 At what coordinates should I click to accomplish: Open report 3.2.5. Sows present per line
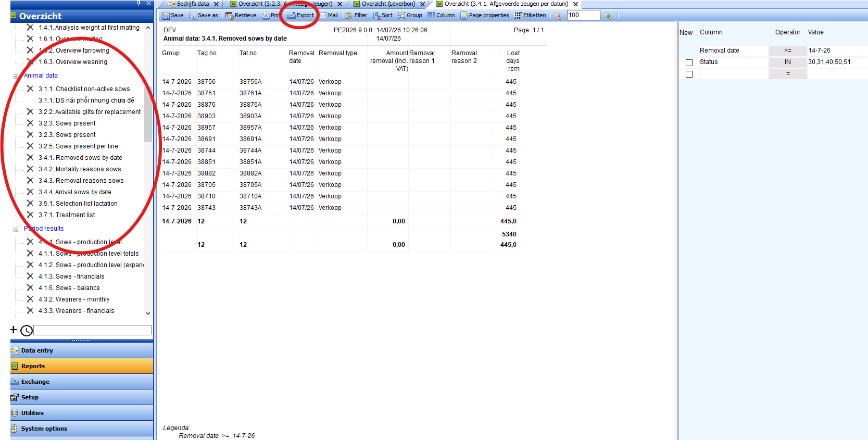[x=78, y=146]
